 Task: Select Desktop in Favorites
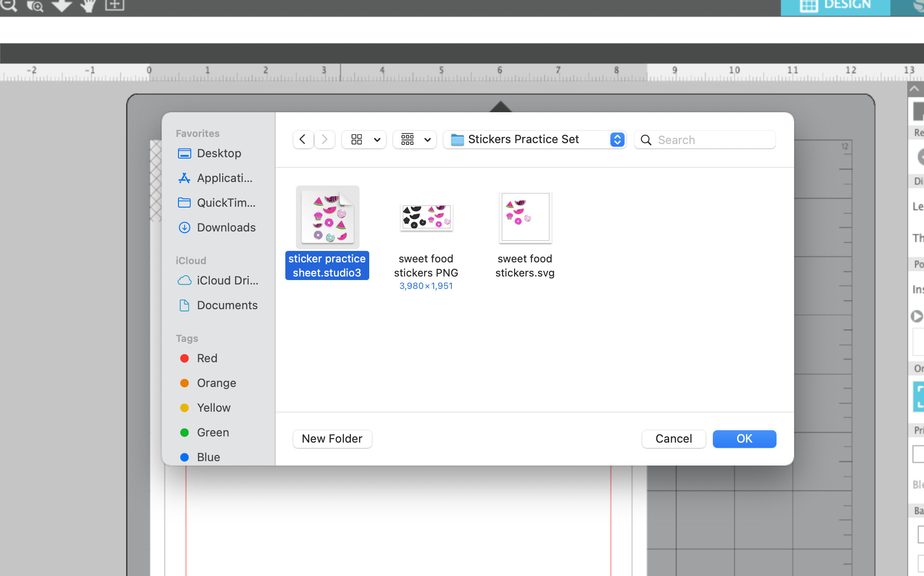(219, 153)
